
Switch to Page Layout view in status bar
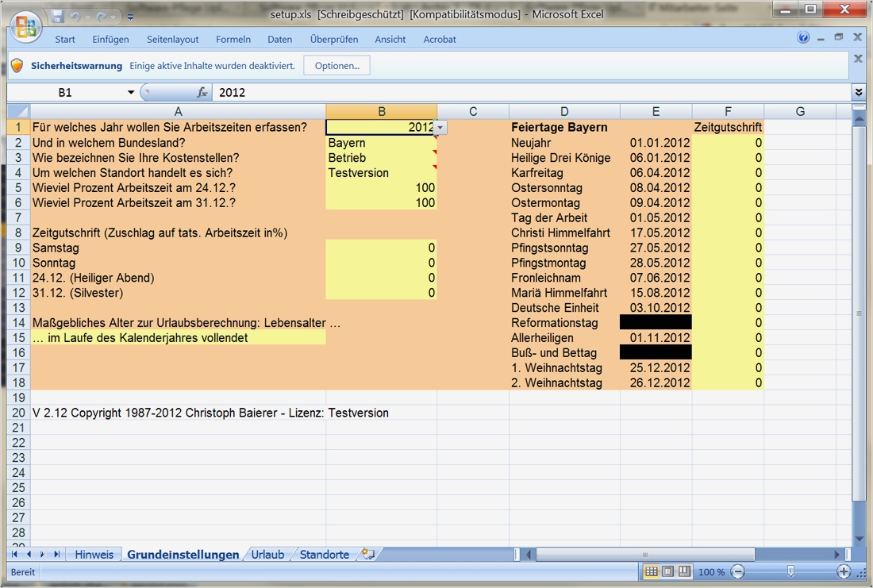[667, 572]
